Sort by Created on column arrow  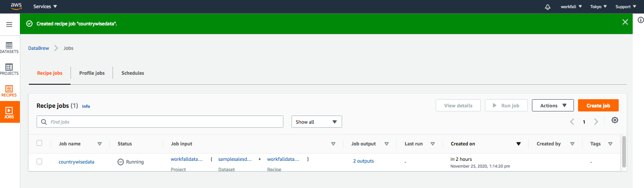(x=519, y=144)
